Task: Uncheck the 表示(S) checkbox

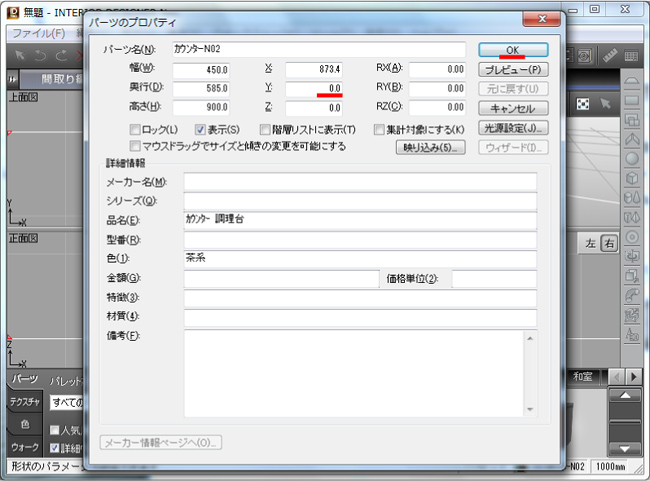Action: pos(200,130)
